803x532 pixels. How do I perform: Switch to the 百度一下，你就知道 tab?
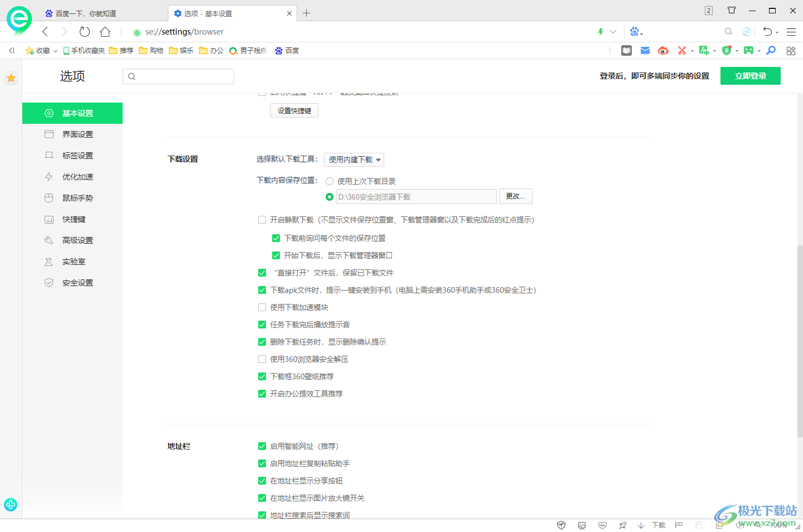coord(103,13)
